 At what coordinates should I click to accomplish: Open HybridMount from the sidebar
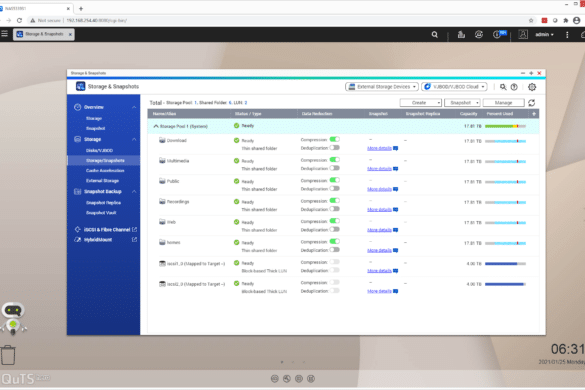98,240
